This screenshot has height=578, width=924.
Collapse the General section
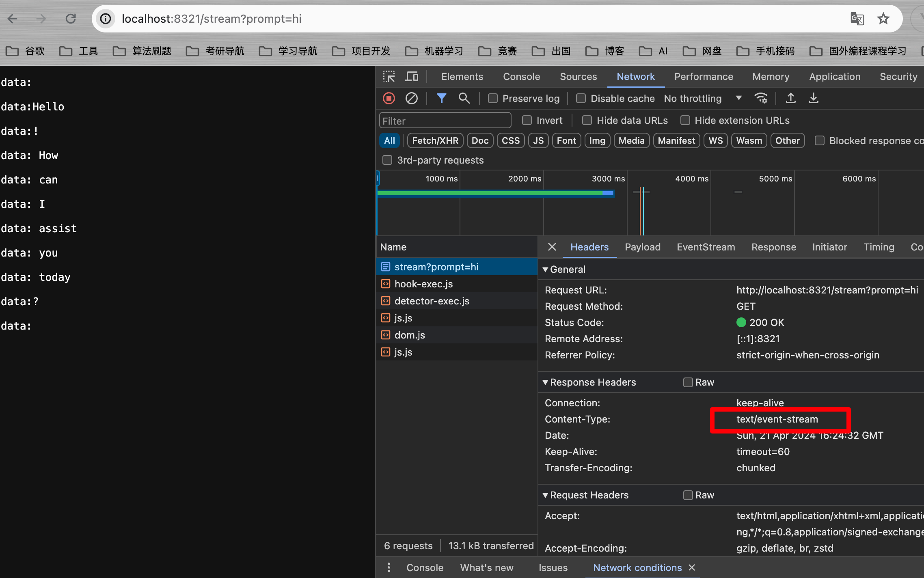(x=545, y=270)
